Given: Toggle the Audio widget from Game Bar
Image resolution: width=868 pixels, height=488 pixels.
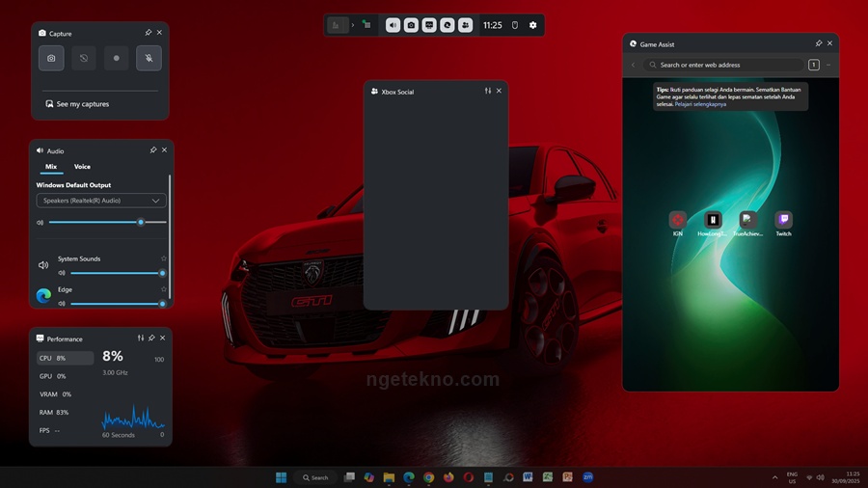Looking at the screenshot, I should point(393,25).
